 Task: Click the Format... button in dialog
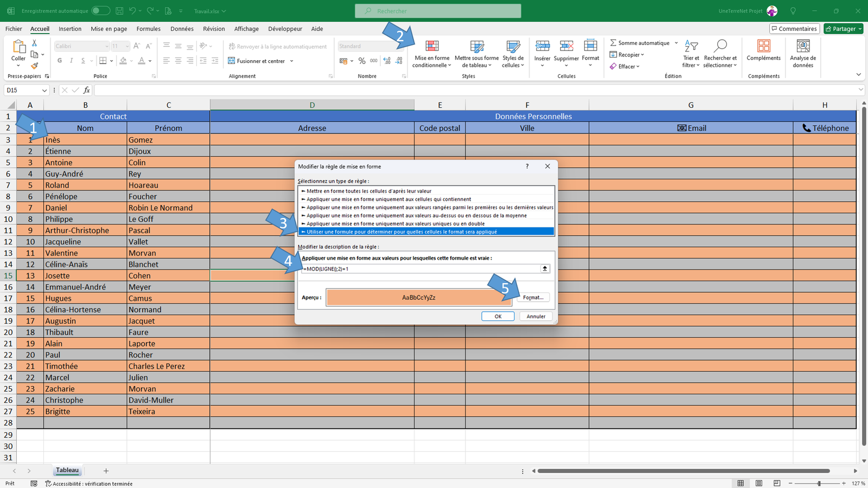[x=533, y=297]
